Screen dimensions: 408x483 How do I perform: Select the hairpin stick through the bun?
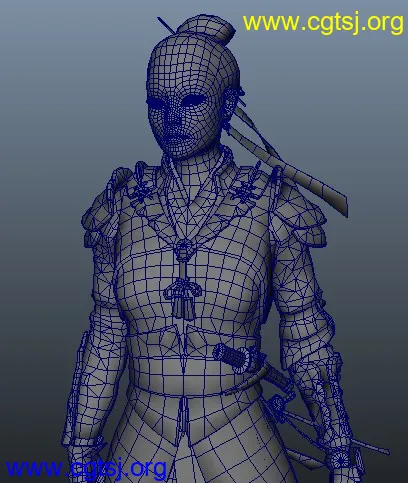pos(166,25)
